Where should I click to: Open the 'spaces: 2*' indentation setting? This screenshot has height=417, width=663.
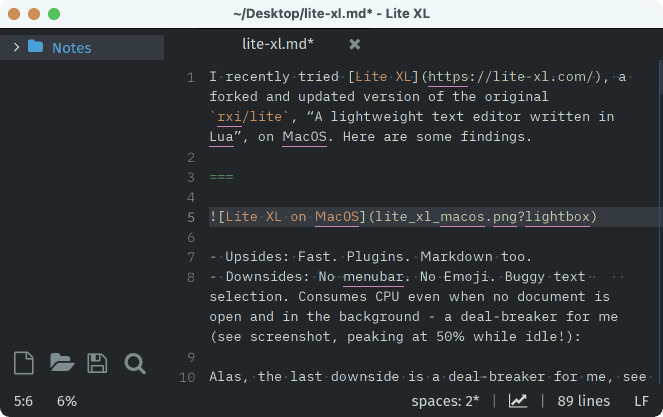[x=447, y=401]
